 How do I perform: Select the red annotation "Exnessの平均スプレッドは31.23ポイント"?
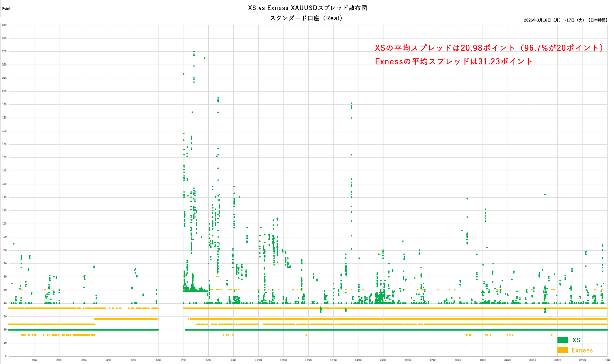tap(454, 61)
